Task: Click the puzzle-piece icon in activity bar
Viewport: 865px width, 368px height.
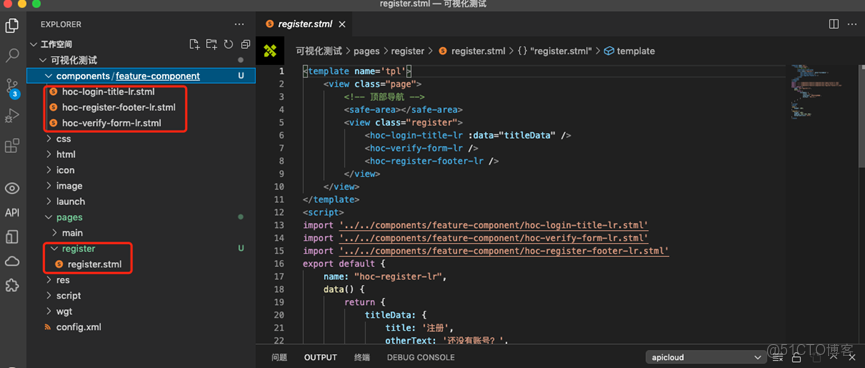Action: coord(12,285)
